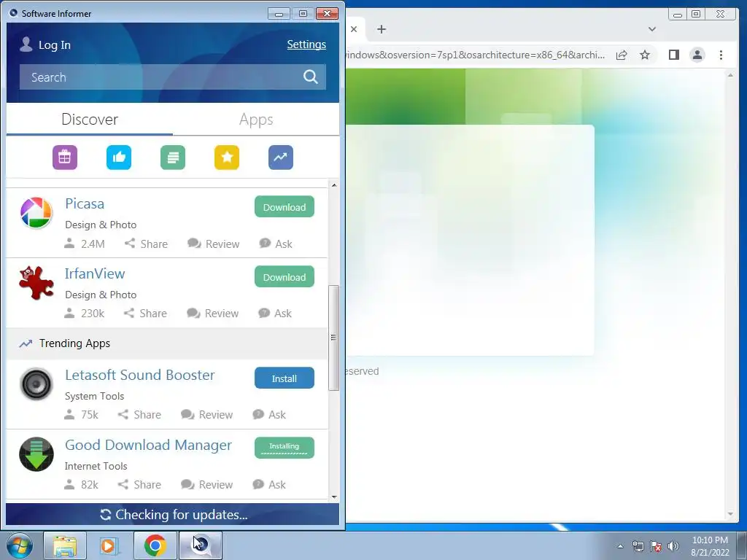The image size is (747, 560).
Task: Ask about Letasoft Sound Booster
Action: pyautogui.click(x=269, y=415)
